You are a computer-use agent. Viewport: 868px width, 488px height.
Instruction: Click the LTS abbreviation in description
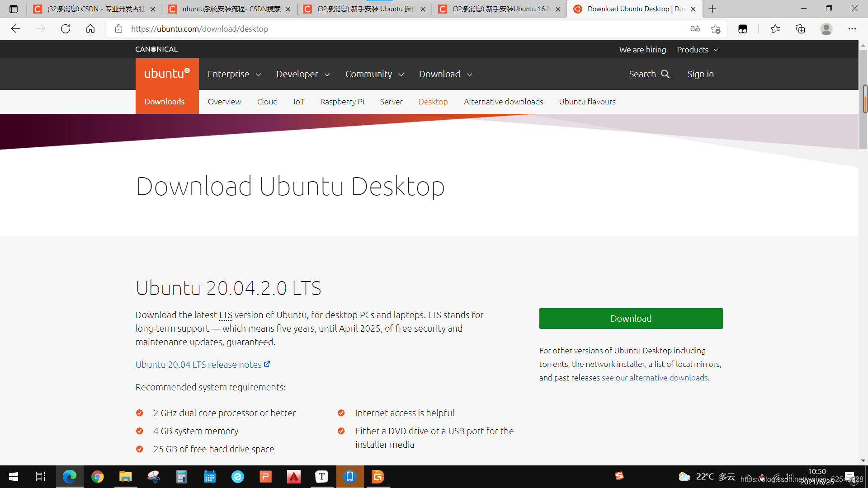point(226,315)
